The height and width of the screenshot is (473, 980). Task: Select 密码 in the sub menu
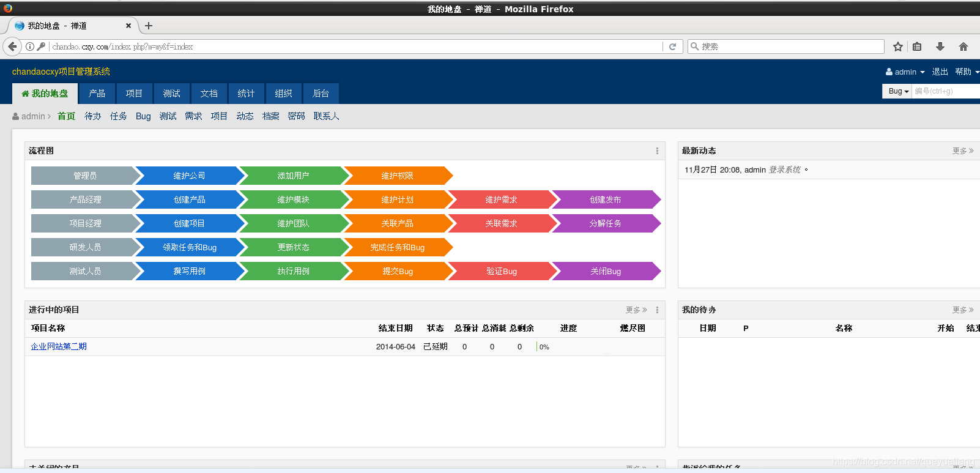(296, 116)
